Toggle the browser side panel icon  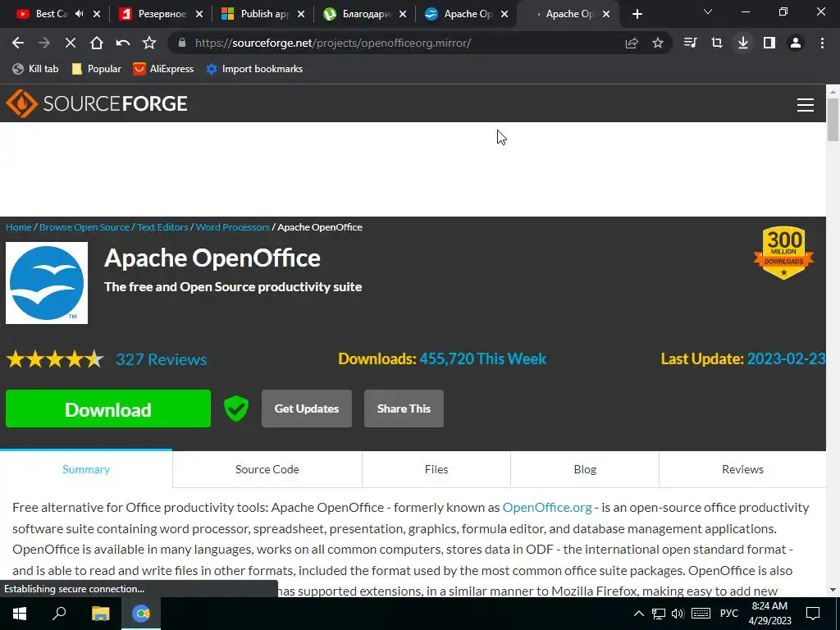769,43
